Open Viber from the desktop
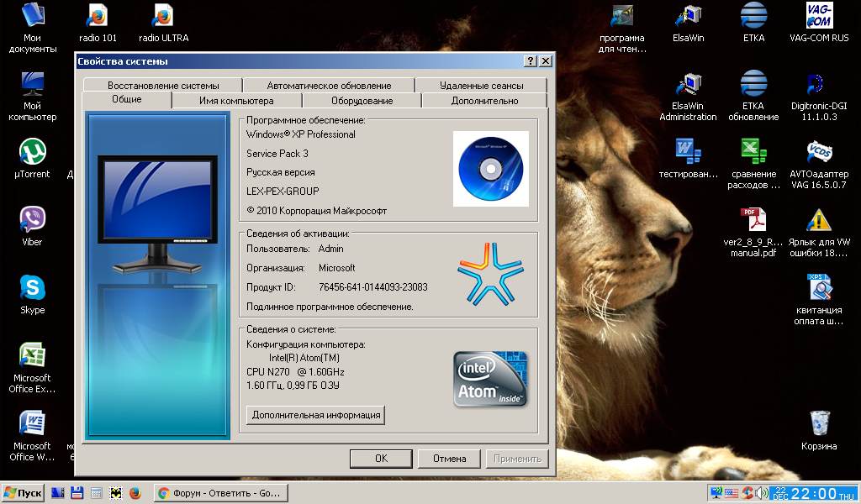 coord(30,220)
